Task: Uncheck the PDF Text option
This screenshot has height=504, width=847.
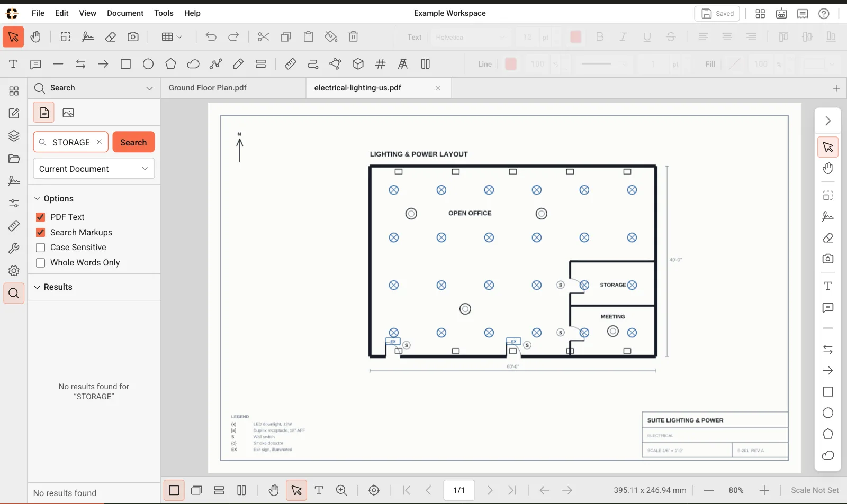Action: (40, 217)
